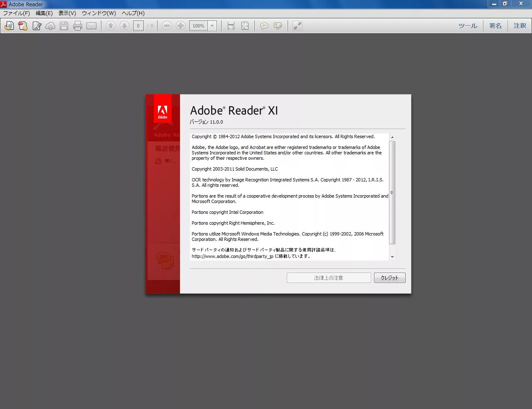
Task: Click the thirdparty_jp URL text
Action: pos(233,256)
